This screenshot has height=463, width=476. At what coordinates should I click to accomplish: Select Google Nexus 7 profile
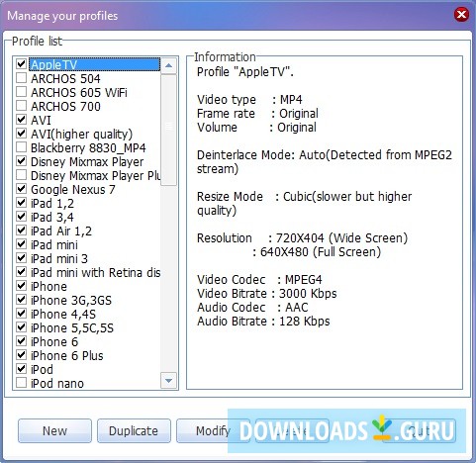(73, 189)
